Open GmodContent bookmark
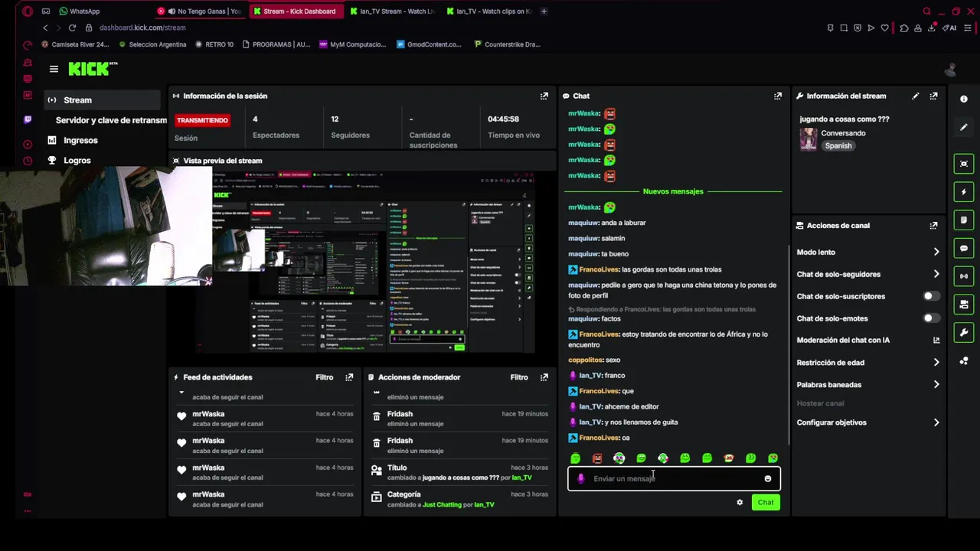 429,44
